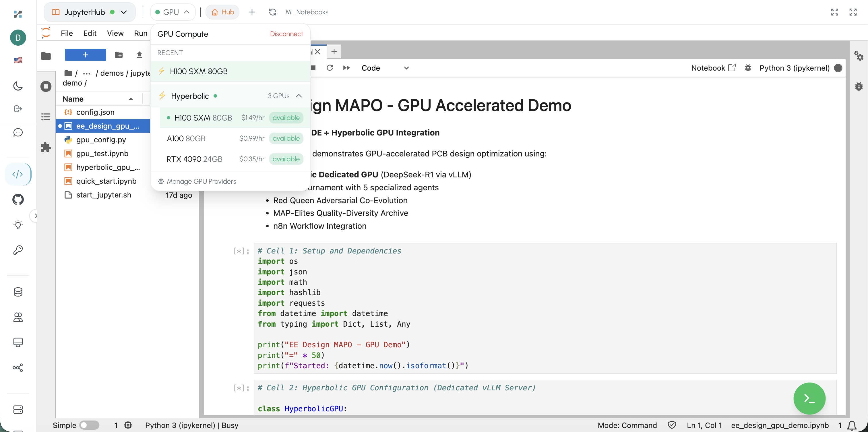868x432 pixels.
Task: Open the File menu
Action: pyautogui.click(x=67, y=33)
